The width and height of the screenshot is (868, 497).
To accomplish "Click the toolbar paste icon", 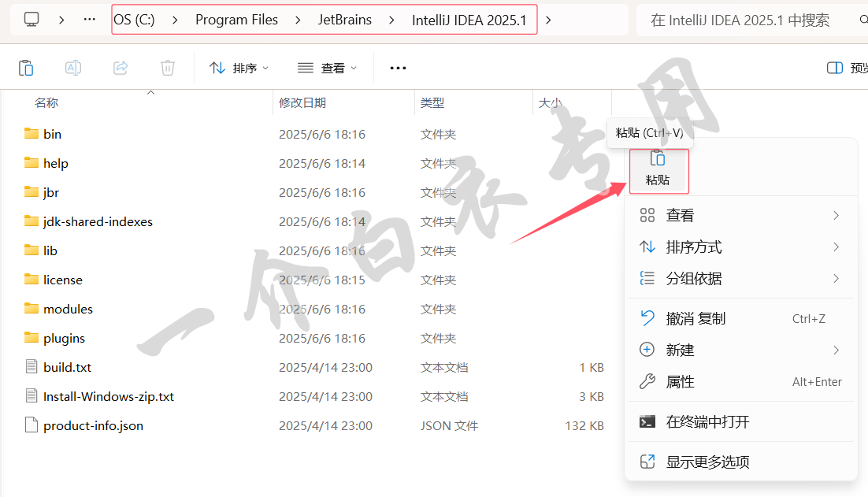I will [x=26, y=68].
